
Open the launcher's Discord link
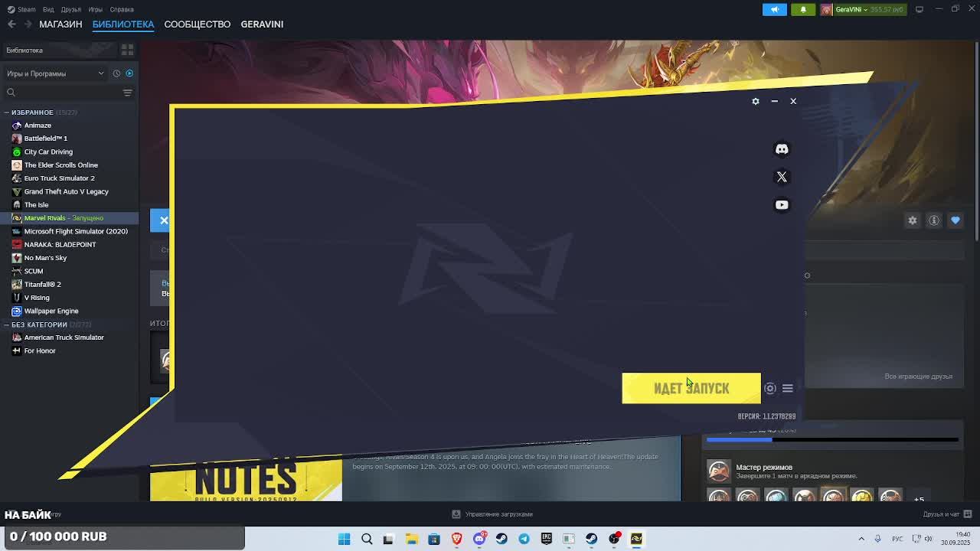click(782, 149)
